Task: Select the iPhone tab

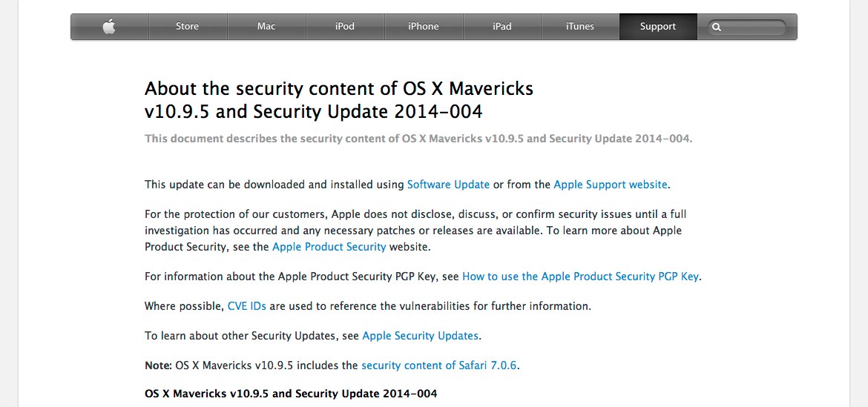Action: pos(424,27)
